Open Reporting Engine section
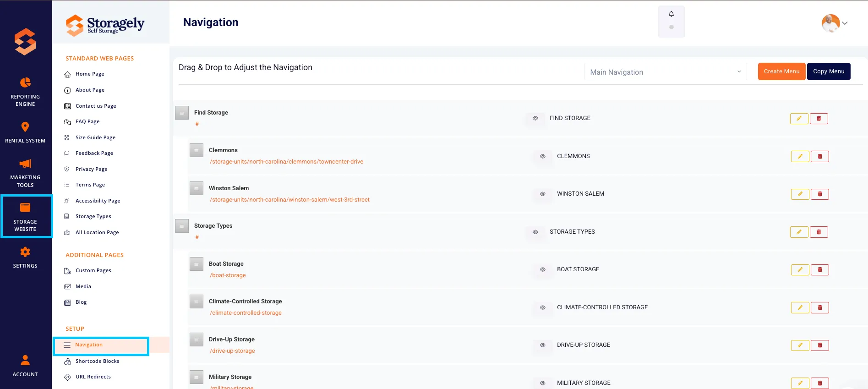Viewport: 868px width, 389px height. [25, 92]
